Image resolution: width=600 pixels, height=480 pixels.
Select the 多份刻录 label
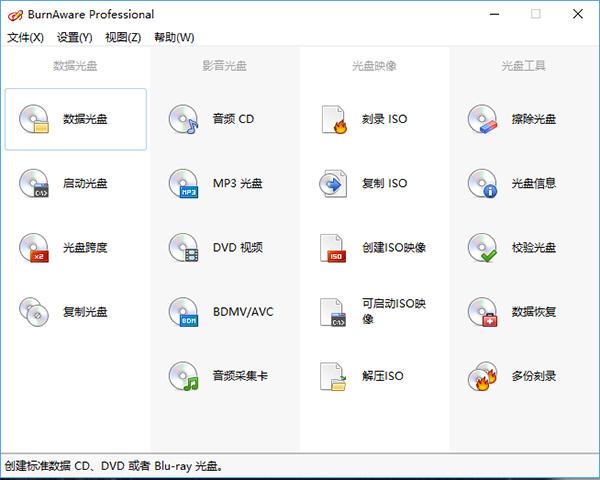(534, 376)
